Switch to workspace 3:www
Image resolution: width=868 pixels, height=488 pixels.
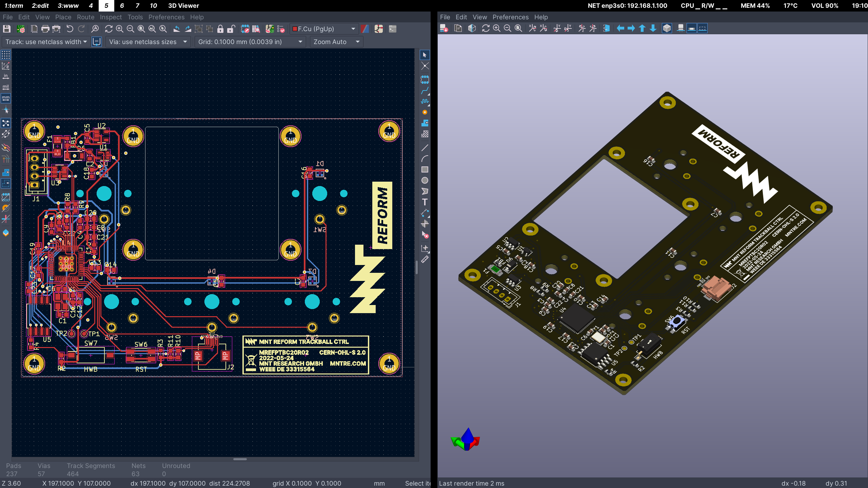pyautogui.click(x=68, y=5)
